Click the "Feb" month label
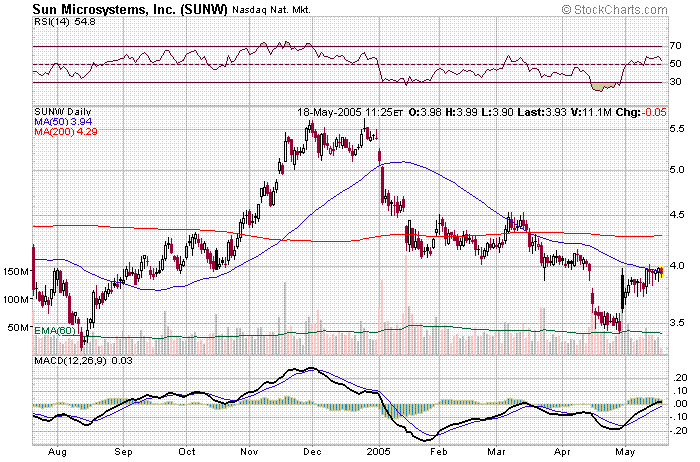 pyautogui.click(x=438, y=452)
